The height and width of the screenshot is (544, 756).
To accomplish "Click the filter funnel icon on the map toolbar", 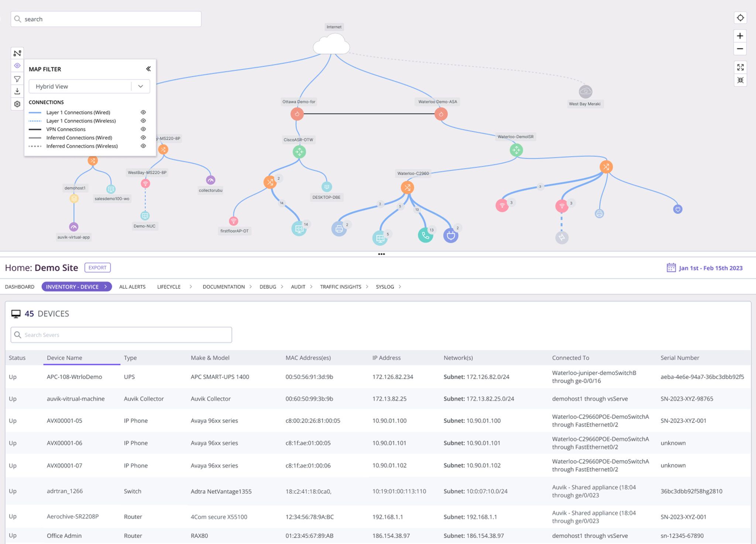I will (17, 78).
